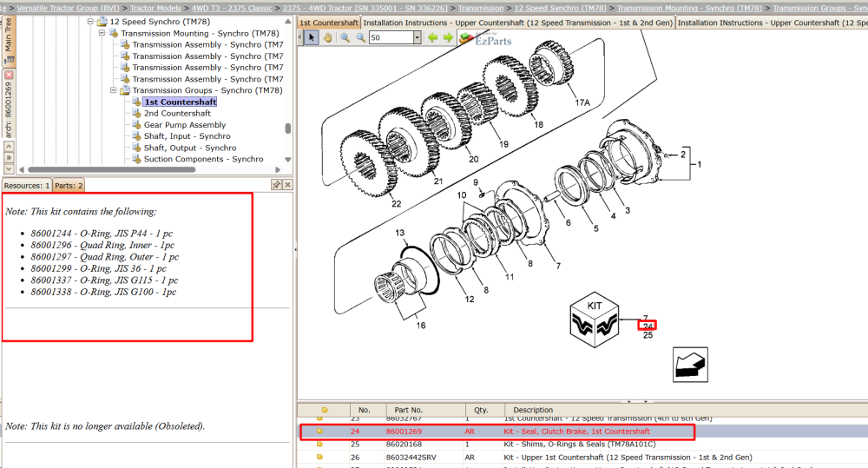Collapse Transmission Groups - Synchro node
The height and width of the screenshot is (468, 868).
pos(114,90)
